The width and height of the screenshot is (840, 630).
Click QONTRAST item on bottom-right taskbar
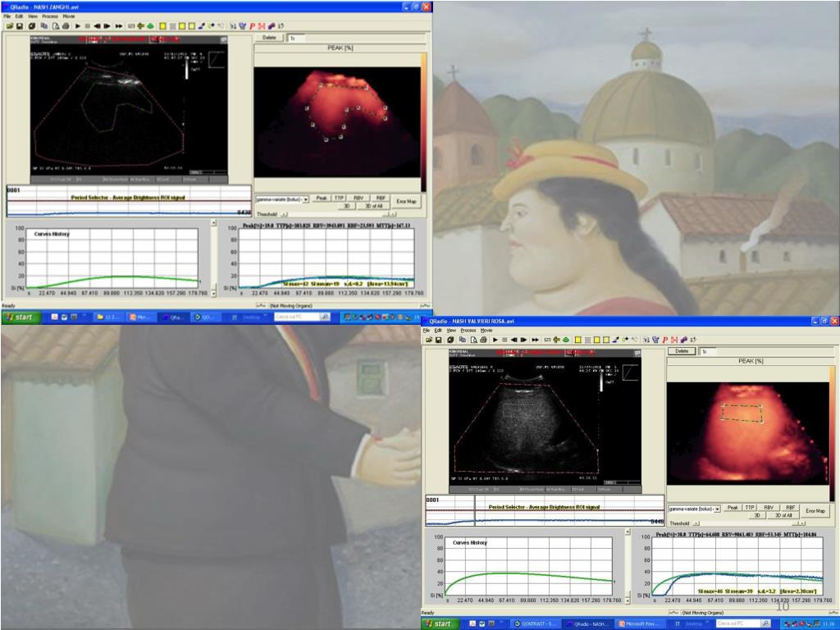click(535, 623)
